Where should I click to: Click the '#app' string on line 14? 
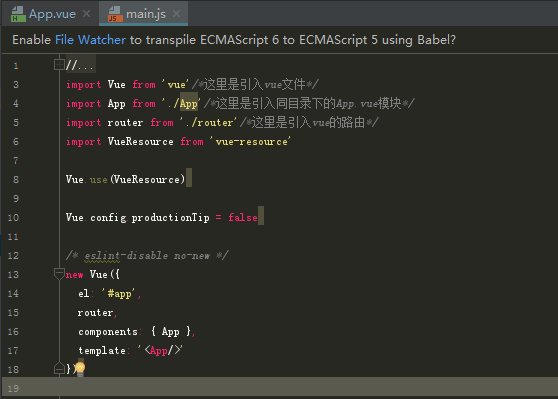pyautogui.click(x=120, y=294)
